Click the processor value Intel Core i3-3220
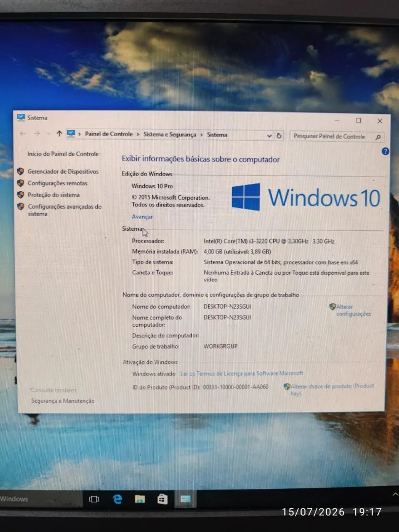Screen dimensions: 399x532 [x=269, y=241]
